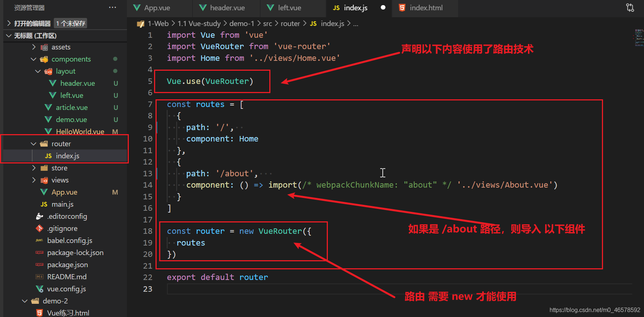Click the Vue icon beside vue.config.js
This screenshot has width=644, height=317.
pos(40,289)
